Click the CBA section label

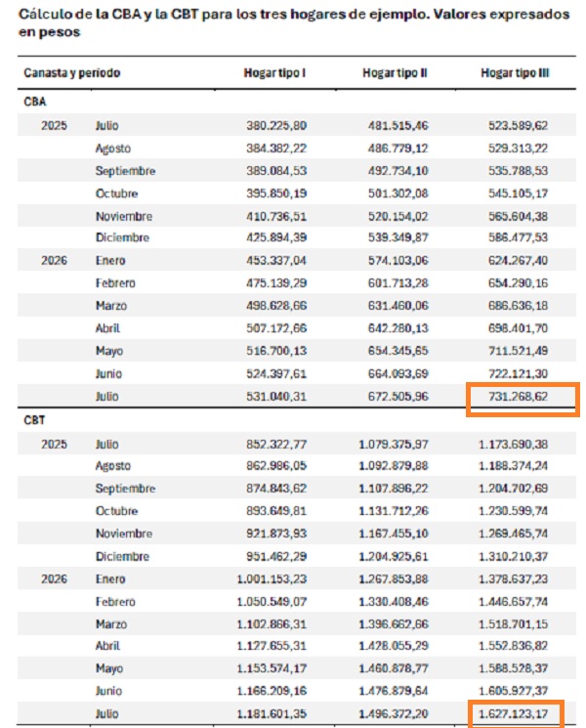[35, 102]
